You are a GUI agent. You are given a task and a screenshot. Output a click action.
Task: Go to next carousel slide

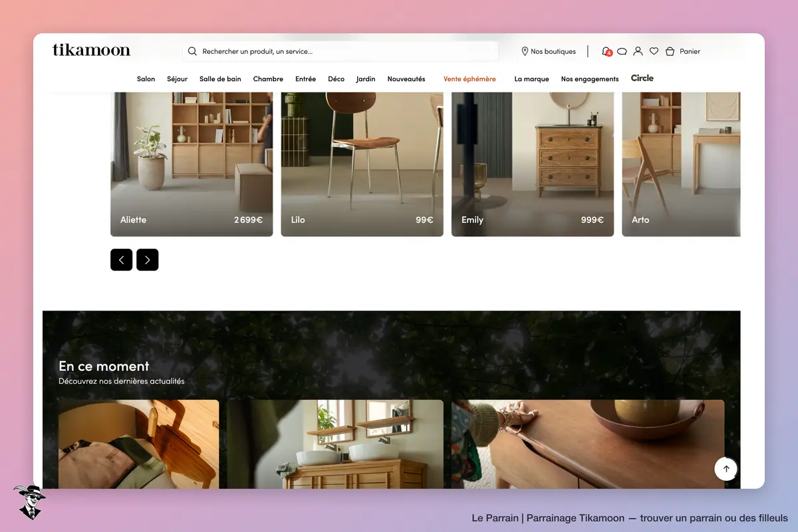point(147,260)
